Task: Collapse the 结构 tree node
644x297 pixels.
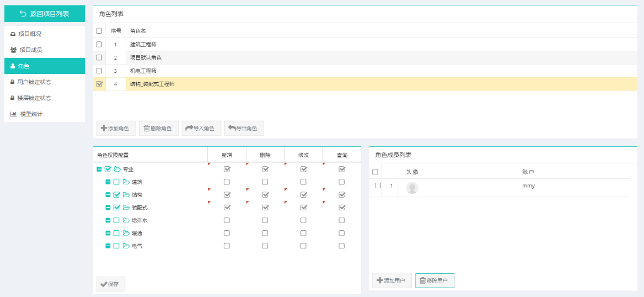Action: (x=108, y=195)
